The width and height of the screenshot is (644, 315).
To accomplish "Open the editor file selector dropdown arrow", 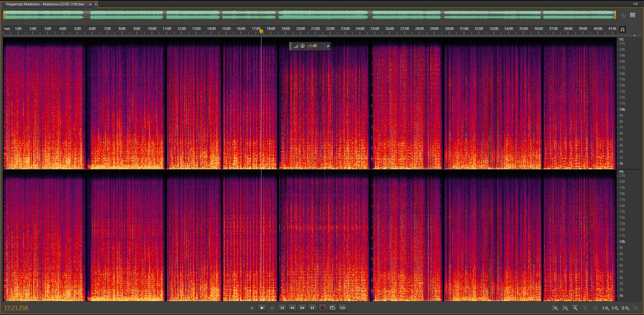I will point(90,4).
